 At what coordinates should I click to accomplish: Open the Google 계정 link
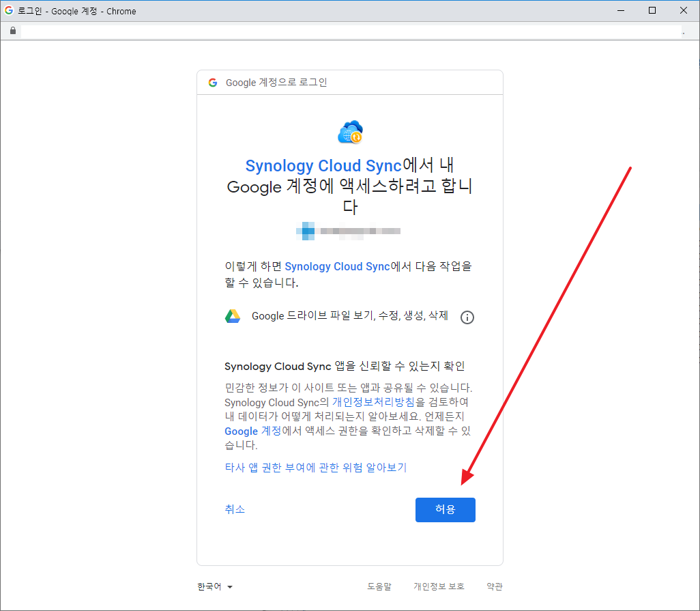252,431
